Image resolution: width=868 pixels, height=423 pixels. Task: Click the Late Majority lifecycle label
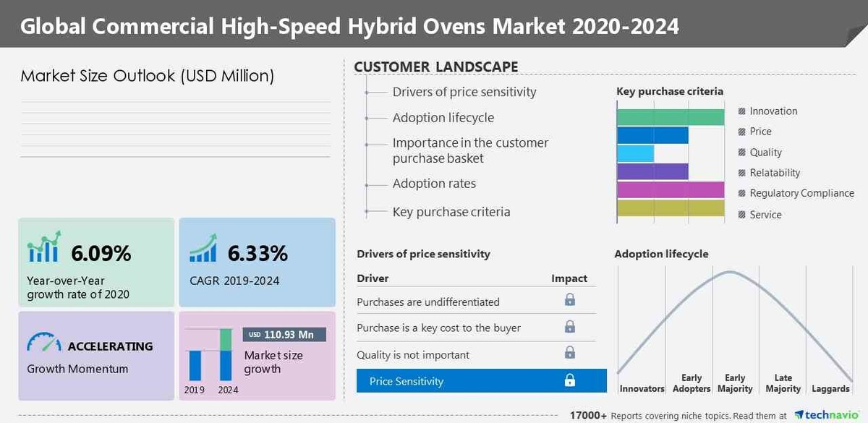coord(783,383)
